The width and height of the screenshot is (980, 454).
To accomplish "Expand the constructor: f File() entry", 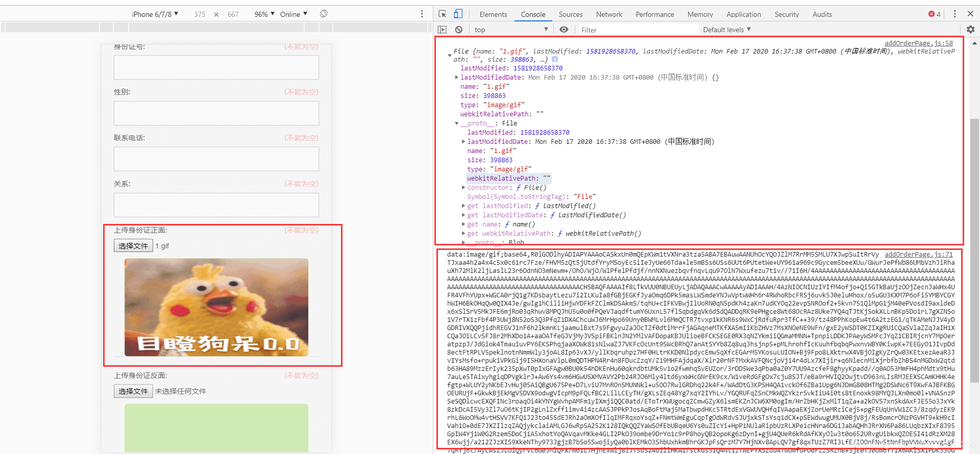I will pos(463,188).
